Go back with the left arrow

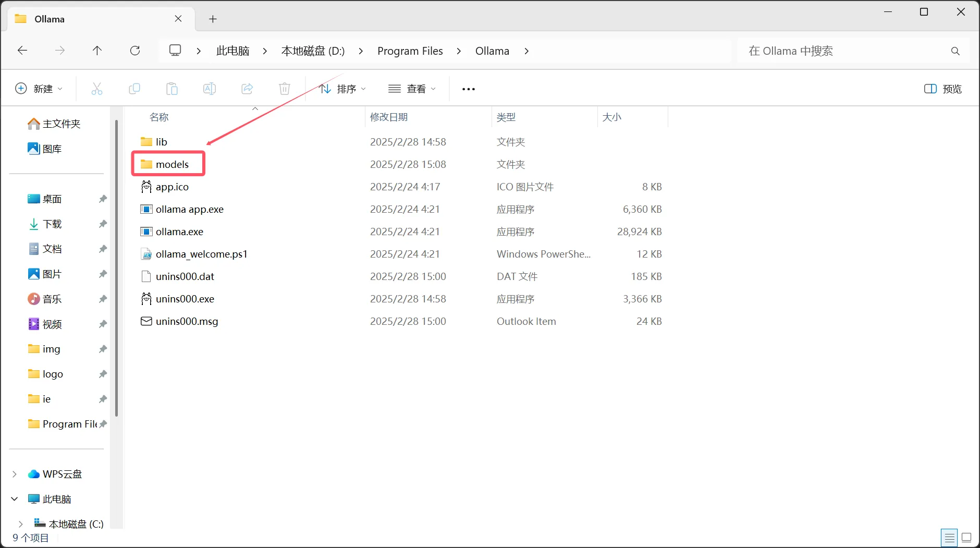click(x=22, y=51)
